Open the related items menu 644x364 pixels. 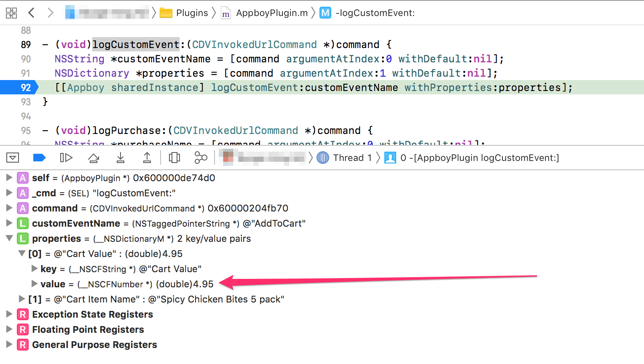(x=11, y=13)
